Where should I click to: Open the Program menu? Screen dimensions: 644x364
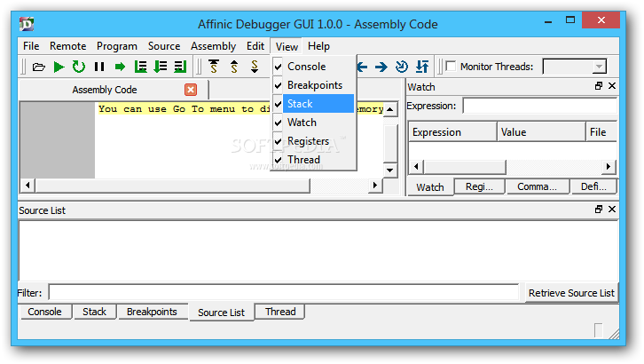(x=117, y=46)
